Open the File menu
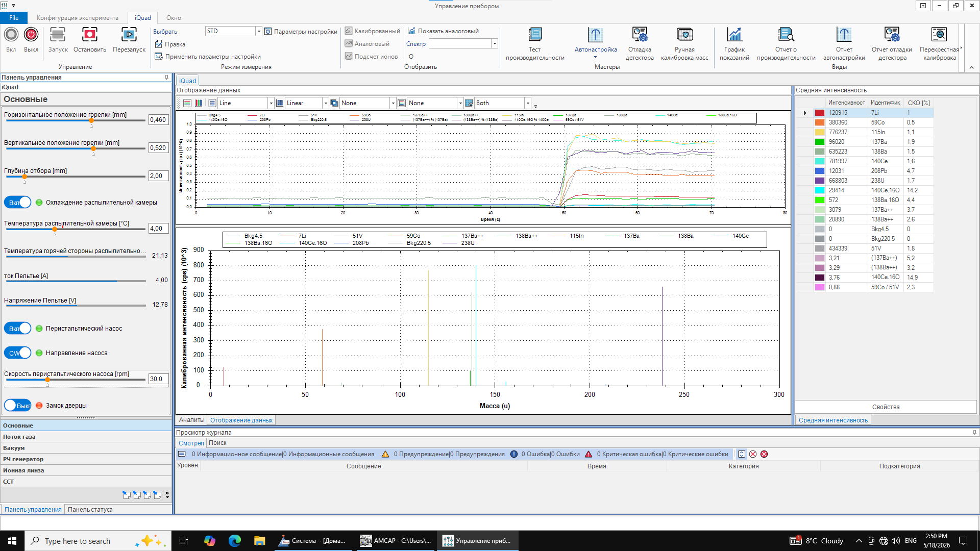 pos(14,18)
